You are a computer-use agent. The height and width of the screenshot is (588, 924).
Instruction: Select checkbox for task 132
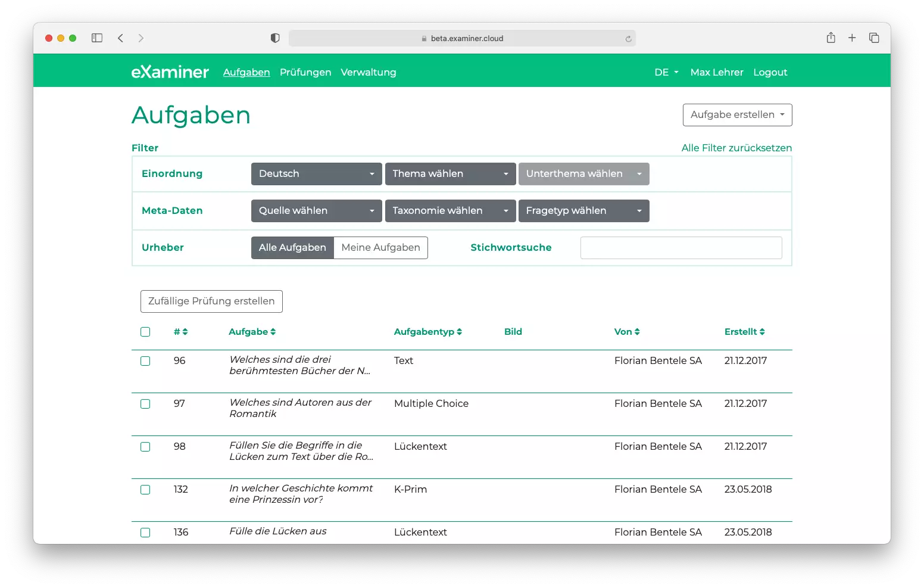[x=145, y=490]
